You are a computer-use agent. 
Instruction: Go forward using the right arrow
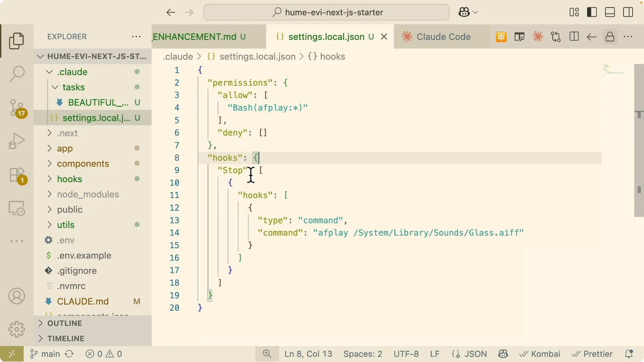(189, 12)
